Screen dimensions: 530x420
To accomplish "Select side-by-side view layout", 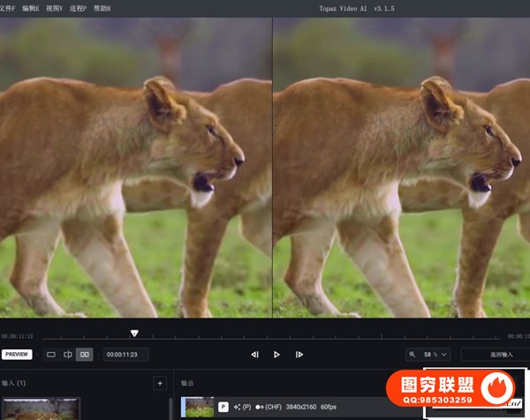I will 85,355.
